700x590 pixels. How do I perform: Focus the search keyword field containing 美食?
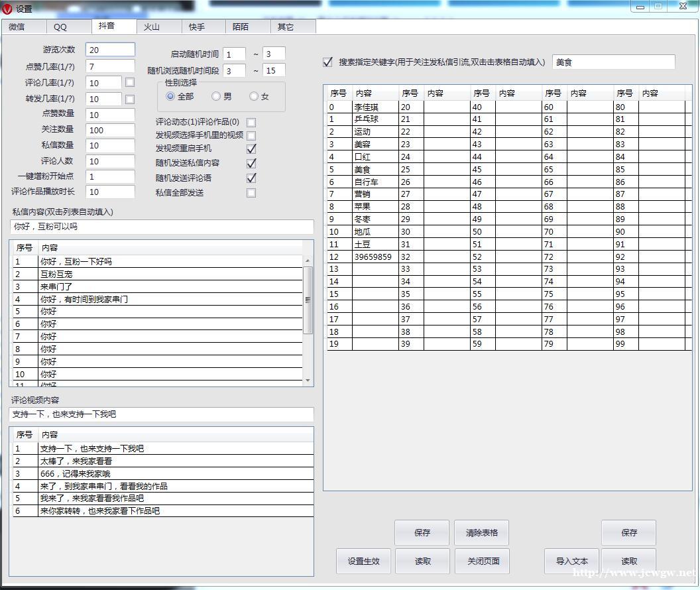[x=613, y=62]
